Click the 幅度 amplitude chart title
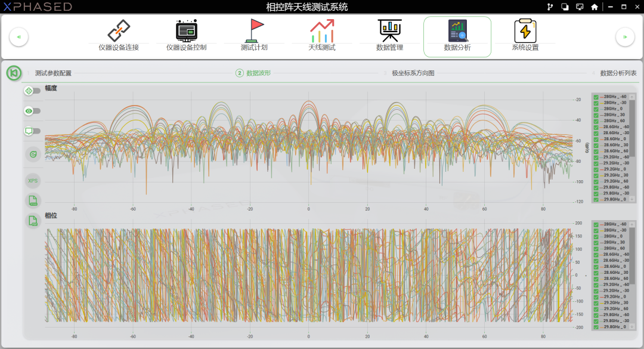Image resolution: width=644 pixels, height=349 pixels. tap(51, 88)
